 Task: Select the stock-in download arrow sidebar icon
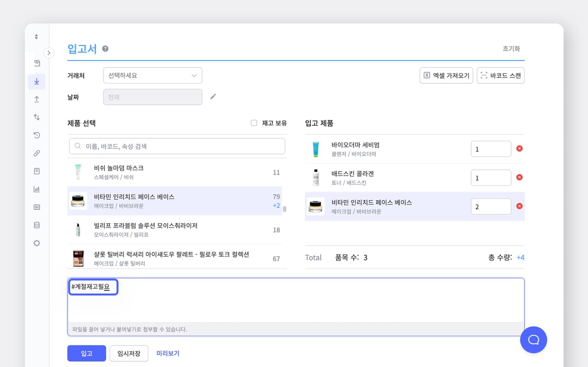pos(37,81)
